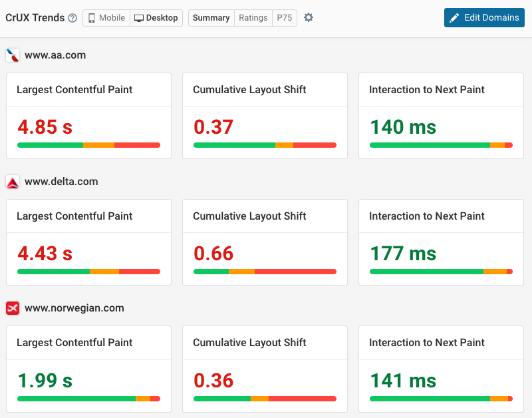532x418 pixels.
Task: Select the P75 tab
Action: 285,18
